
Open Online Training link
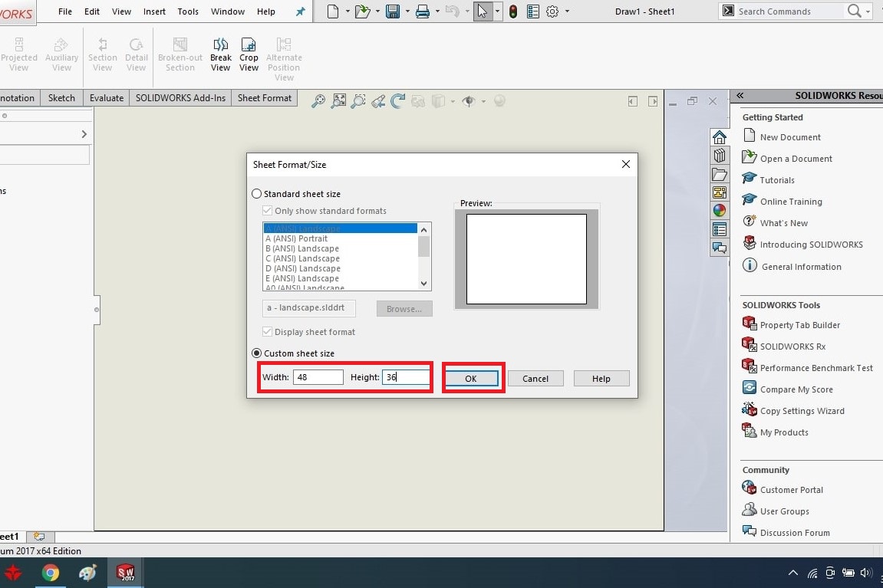pyautogui.click(x=791, y=202)
